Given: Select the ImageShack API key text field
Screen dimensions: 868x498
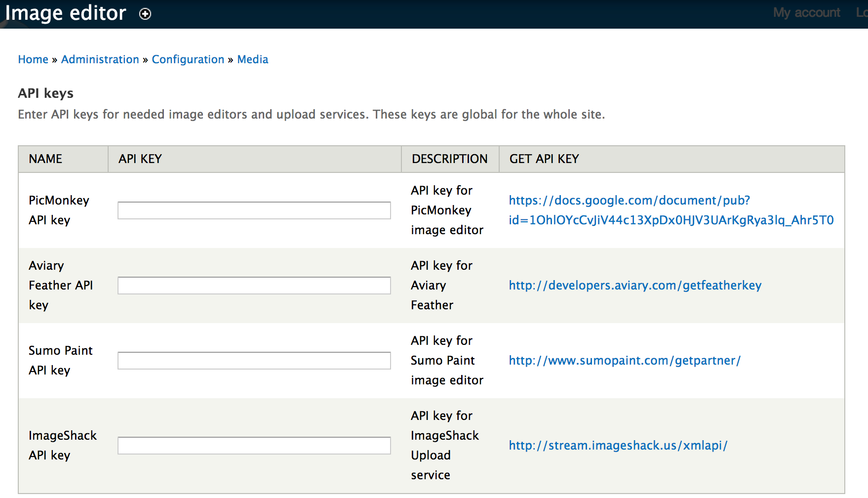Looking at the screenshot, I should tap(254, 445).
